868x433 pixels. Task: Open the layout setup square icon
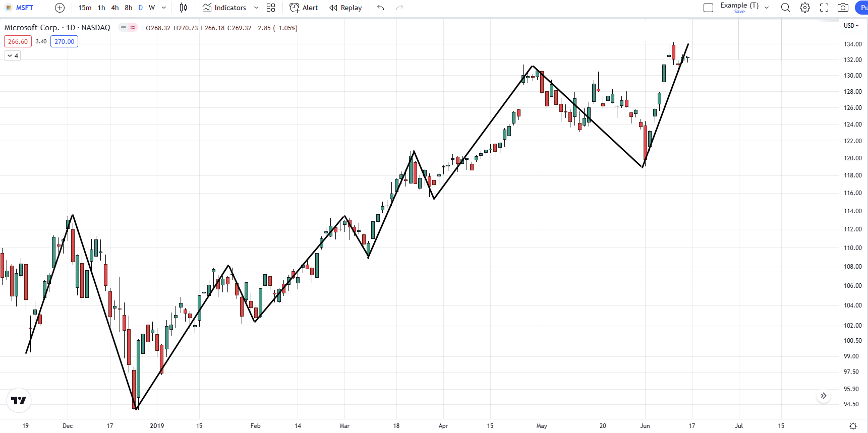pyautogui.click(x=708, y=8)
